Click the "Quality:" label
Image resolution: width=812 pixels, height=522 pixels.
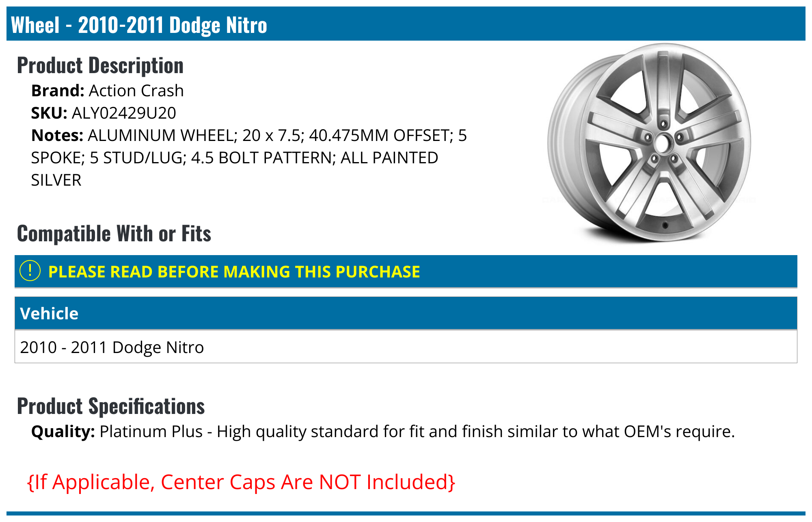coord(63,431)
